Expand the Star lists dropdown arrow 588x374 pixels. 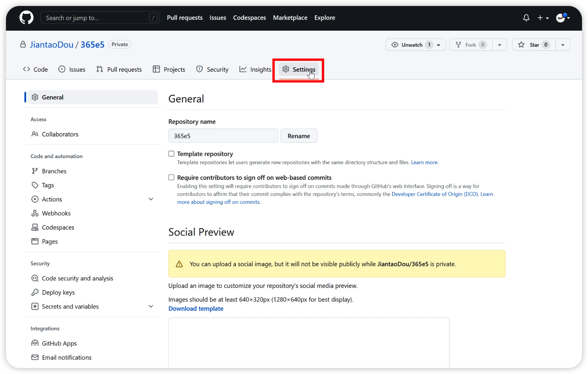[x=563, y=45]
